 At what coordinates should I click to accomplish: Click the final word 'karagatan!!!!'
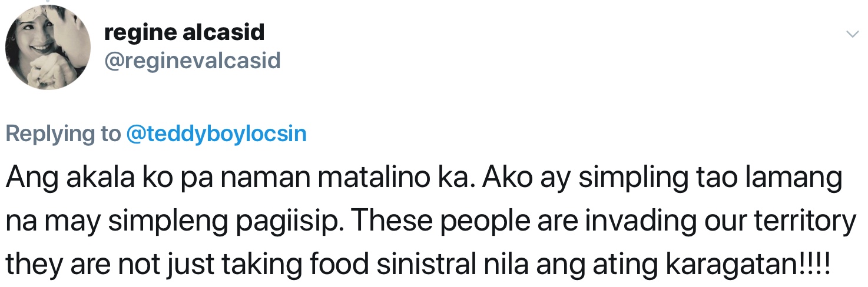pos(747,265)
